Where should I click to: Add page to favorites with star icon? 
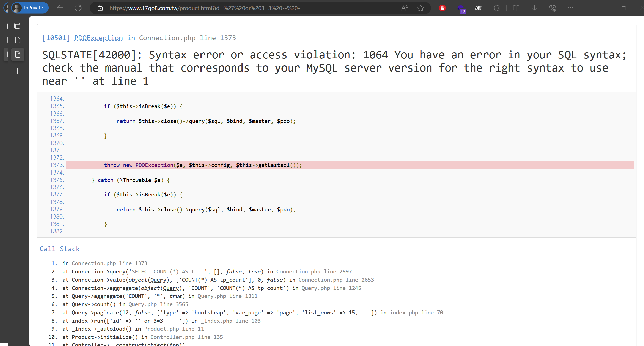click(x=421, y=8)
